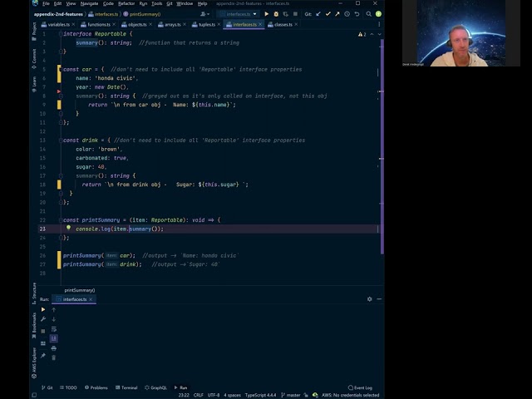Click the wrench icon in Run panel
532x399 pixels.
click(x=43, y=319)
